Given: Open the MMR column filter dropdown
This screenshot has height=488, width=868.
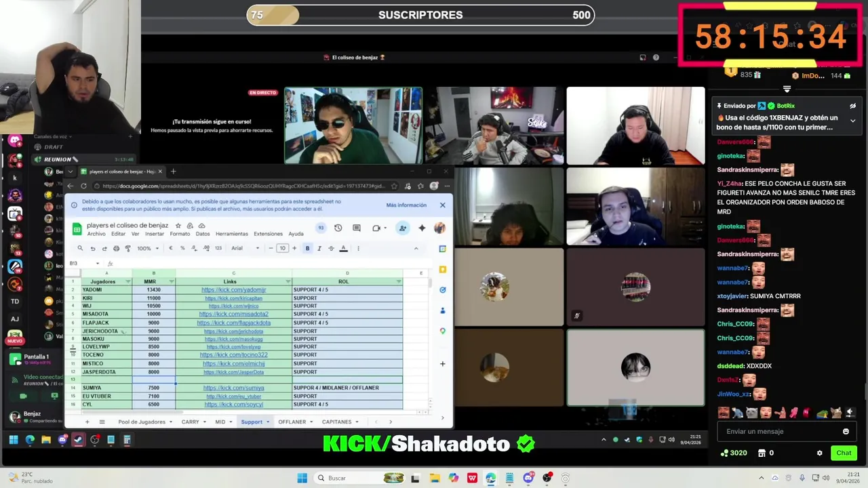Looking at the screenshot, I should point(171,281).
